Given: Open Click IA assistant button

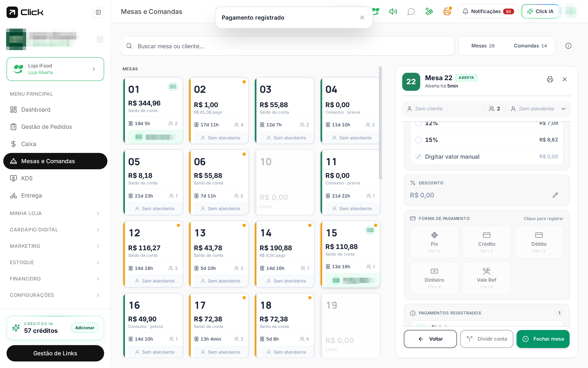Looking at the screenshot, I should [x=540, y=11].
